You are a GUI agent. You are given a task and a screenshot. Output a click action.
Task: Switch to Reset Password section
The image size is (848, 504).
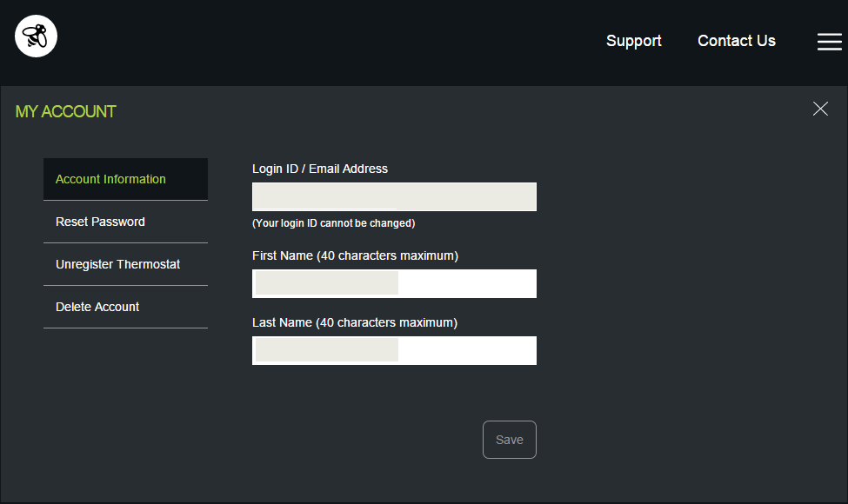click(x=125, y=222)
